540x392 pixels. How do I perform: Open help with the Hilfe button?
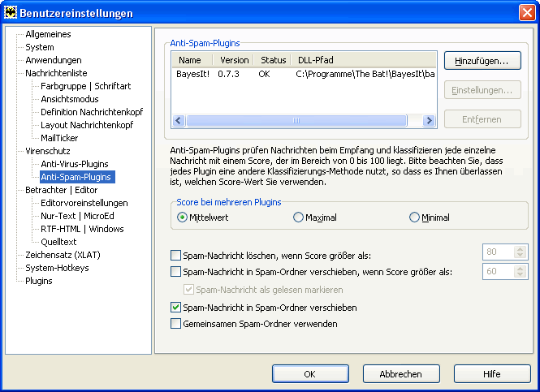(492, 374)
